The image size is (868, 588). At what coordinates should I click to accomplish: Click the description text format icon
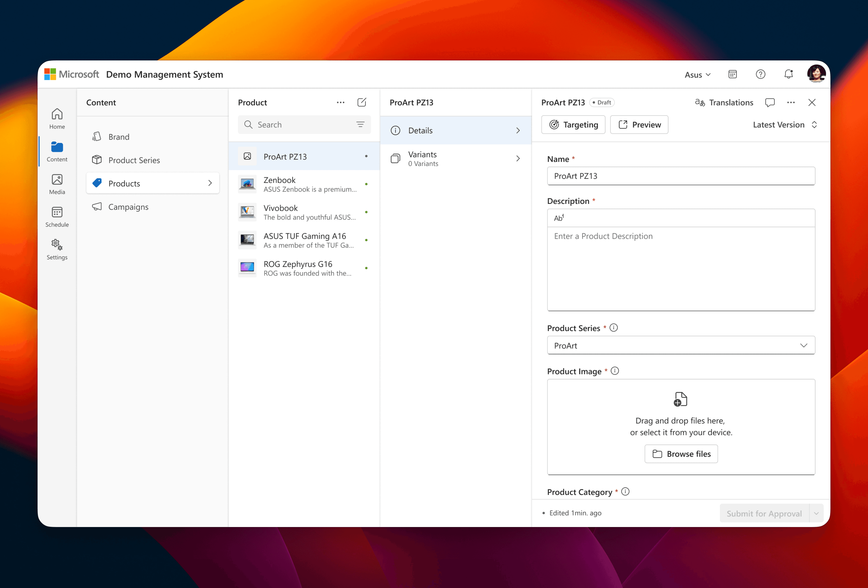(559, 218)
